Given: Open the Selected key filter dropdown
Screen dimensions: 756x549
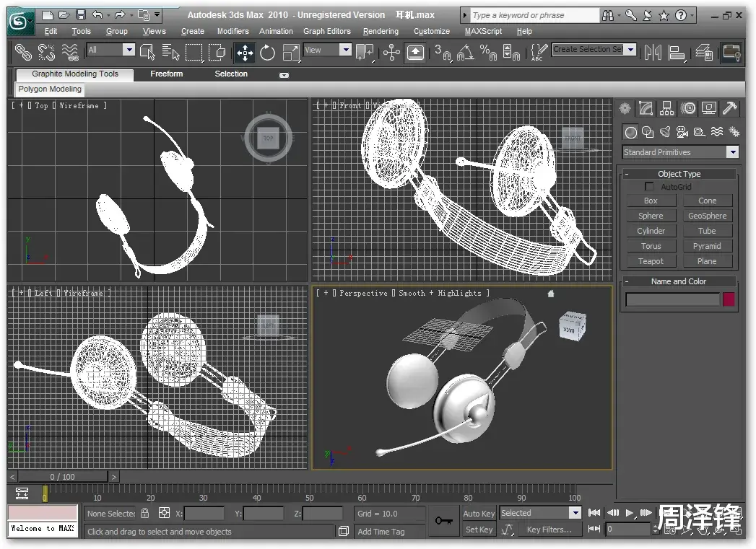Looking at the screenshot, I should 541,514.
